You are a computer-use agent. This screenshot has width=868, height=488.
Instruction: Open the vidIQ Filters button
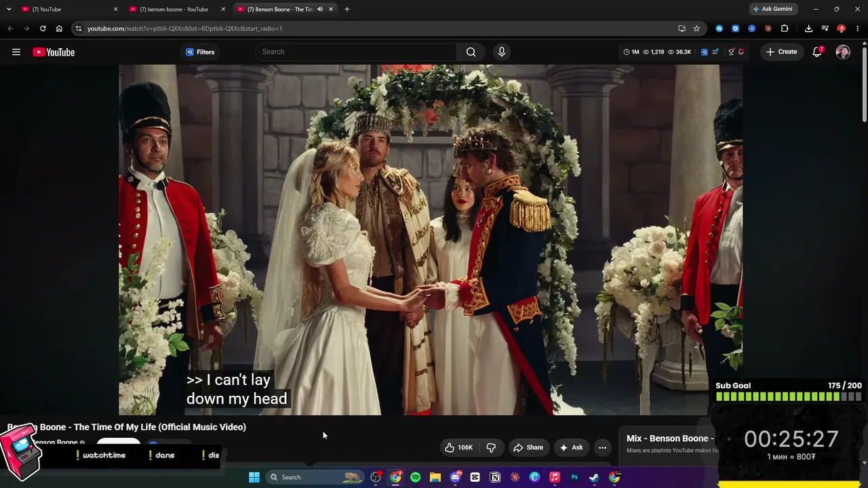[x=200, y=52]
